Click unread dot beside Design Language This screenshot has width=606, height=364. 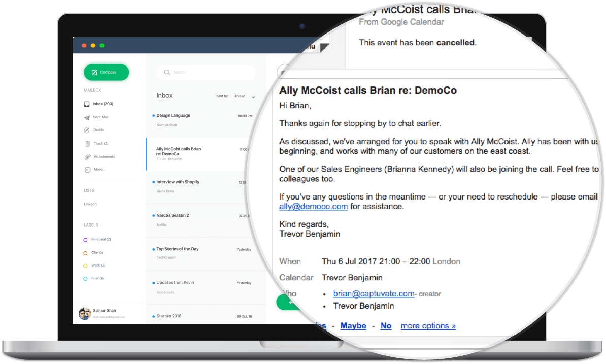click(153, 116)
